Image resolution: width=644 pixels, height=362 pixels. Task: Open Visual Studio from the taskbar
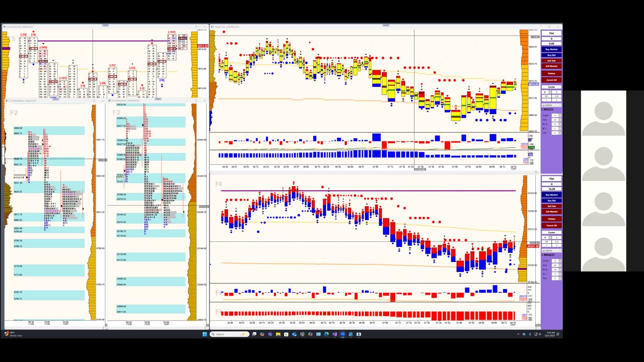click(335, 334)
